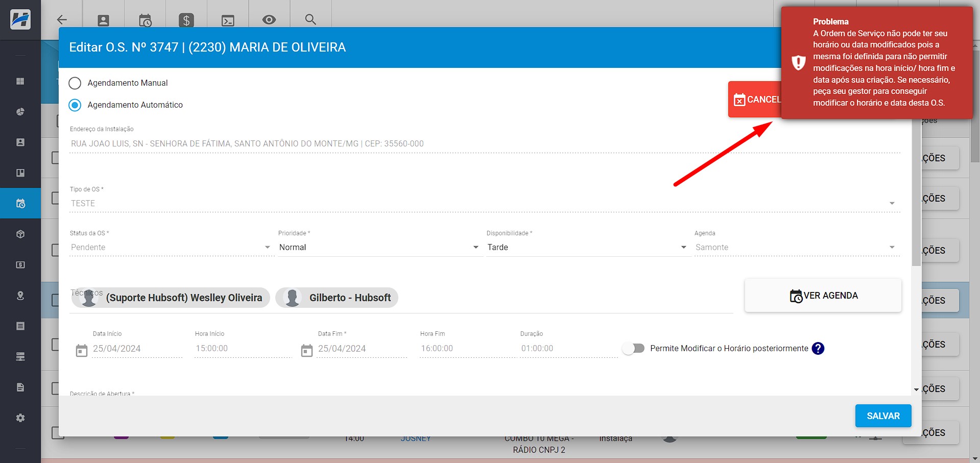Toggle Permite Modificar o Horário posteriormente
This screenshot has width=980, height=463.
click(634, 349)
